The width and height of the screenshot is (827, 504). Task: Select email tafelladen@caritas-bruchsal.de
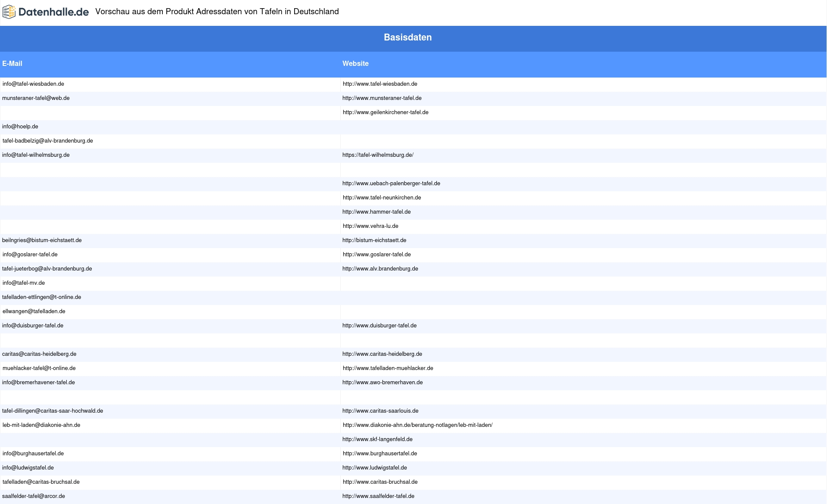click(41, 482)
